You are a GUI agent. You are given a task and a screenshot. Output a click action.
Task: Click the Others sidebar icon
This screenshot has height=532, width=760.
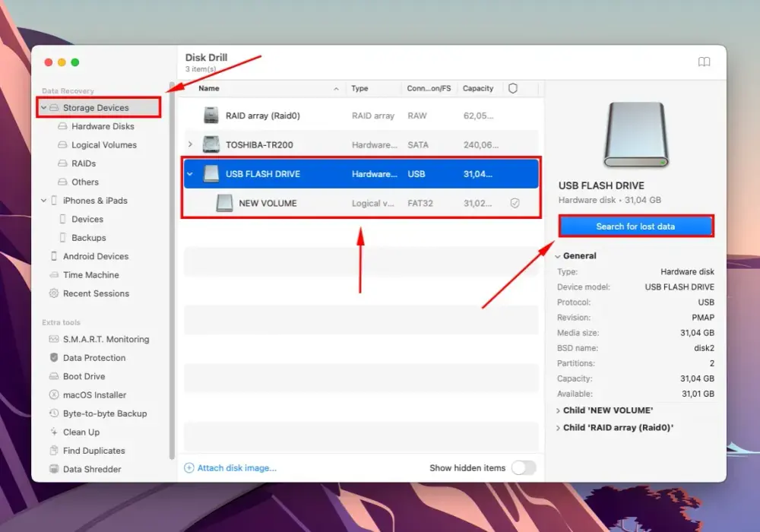(62, 182)
